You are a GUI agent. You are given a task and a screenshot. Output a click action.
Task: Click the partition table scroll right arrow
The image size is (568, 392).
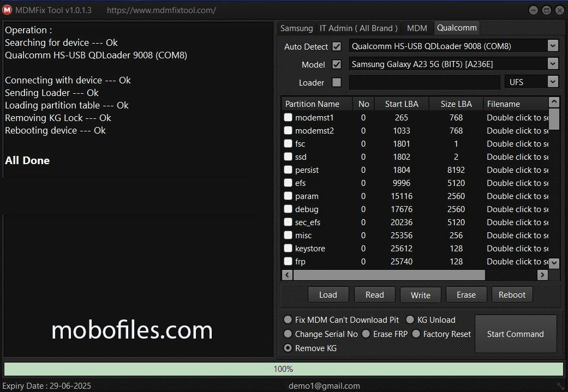tap(542, 275)
